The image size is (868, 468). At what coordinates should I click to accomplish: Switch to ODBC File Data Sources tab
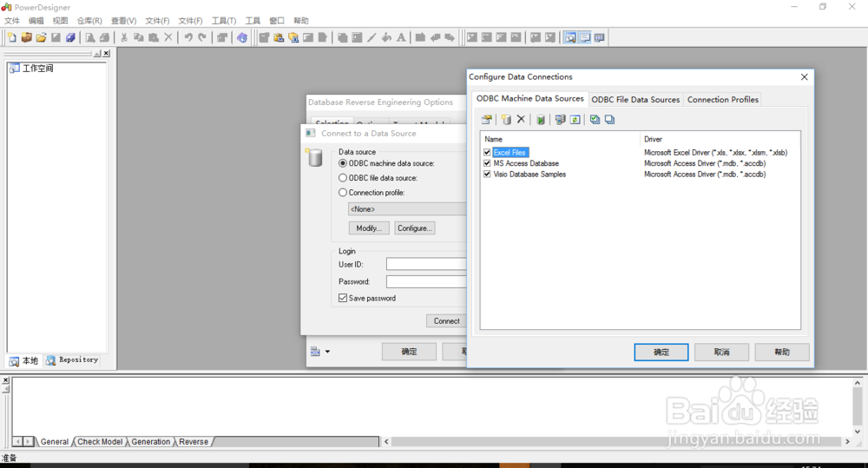[635, 100]
